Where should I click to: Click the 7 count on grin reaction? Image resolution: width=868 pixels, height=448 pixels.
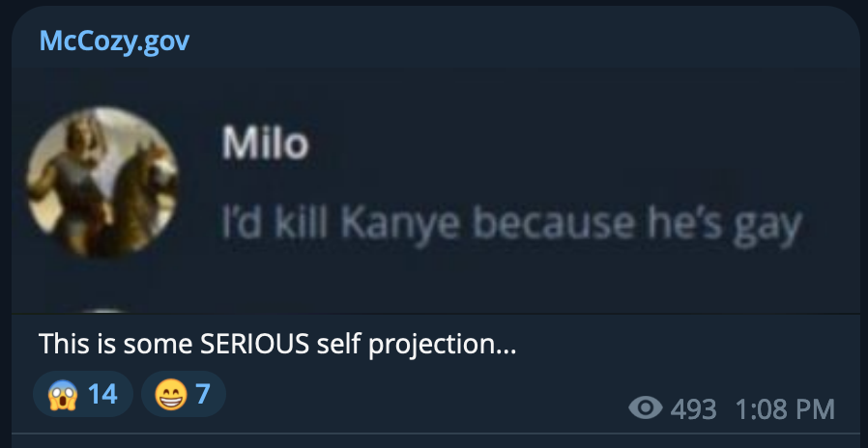coord(203,394)
